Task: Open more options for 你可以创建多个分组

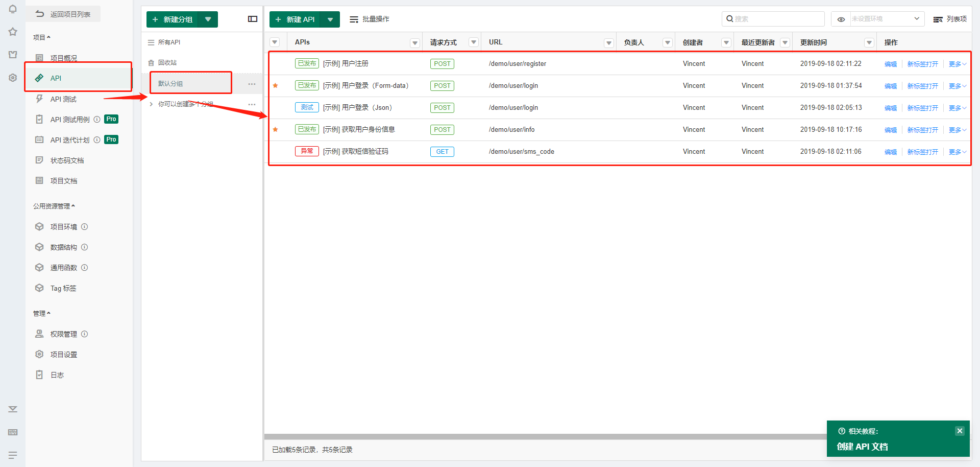Action: pyautogui.click(x=252, y=104)
